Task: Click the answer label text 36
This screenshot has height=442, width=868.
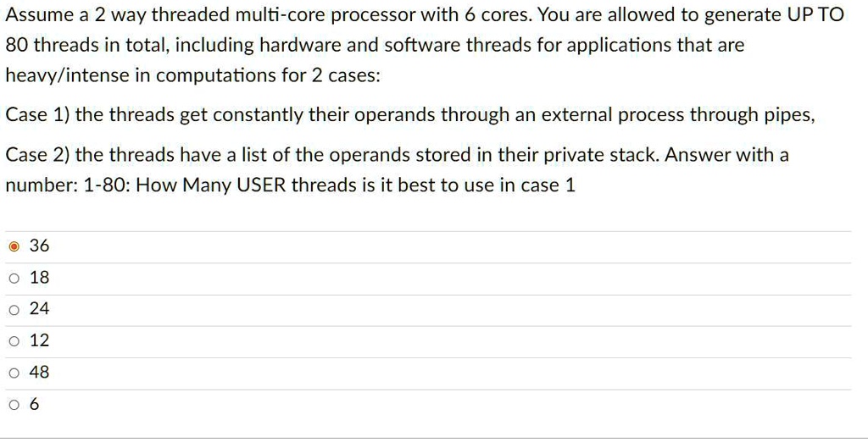Action: [39, 246]
